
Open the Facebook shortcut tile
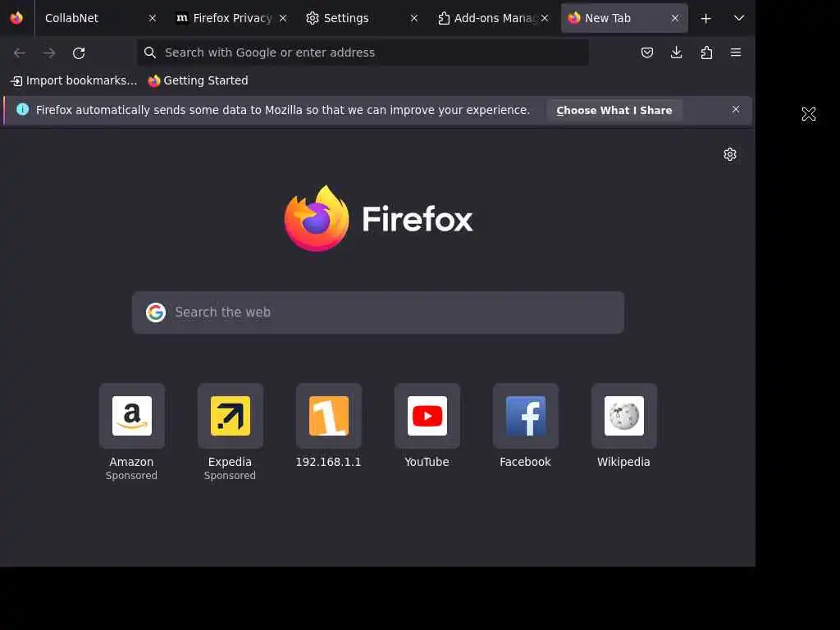tap(526, 416)
